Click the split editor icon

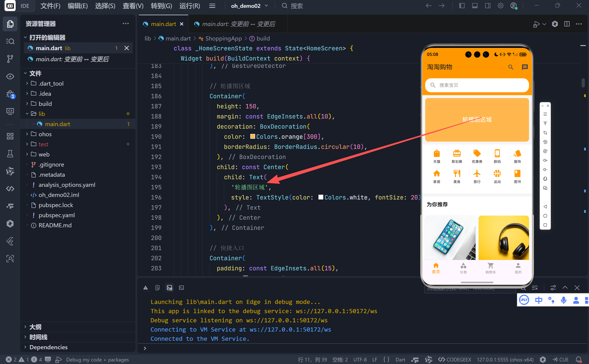(x=567, y=24)
